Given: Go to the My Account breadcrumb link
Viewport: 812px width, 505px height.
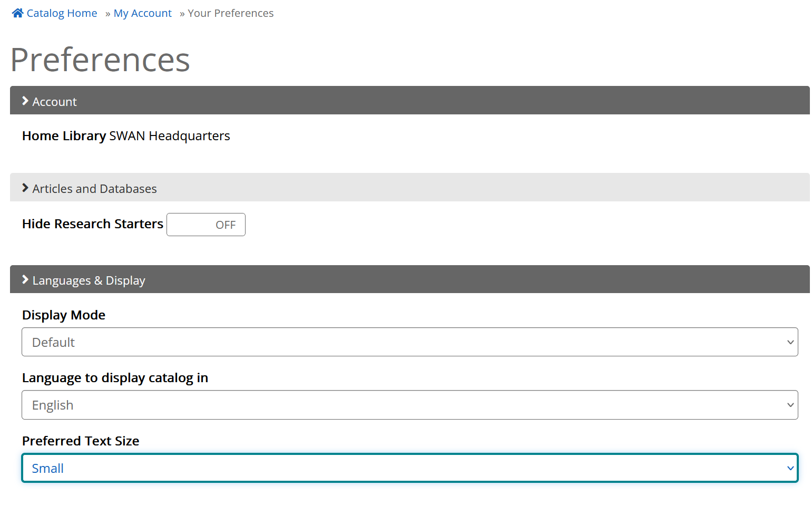Looking at the screenshot, I should pyautogui.click(x=142, y=13).
